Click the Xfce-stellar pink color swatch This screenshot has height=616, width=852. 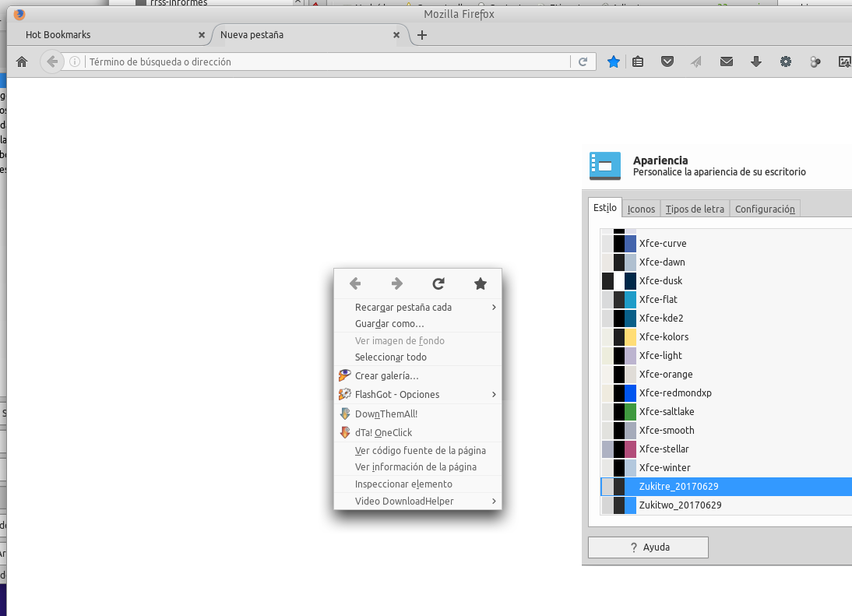coord(630,449)
